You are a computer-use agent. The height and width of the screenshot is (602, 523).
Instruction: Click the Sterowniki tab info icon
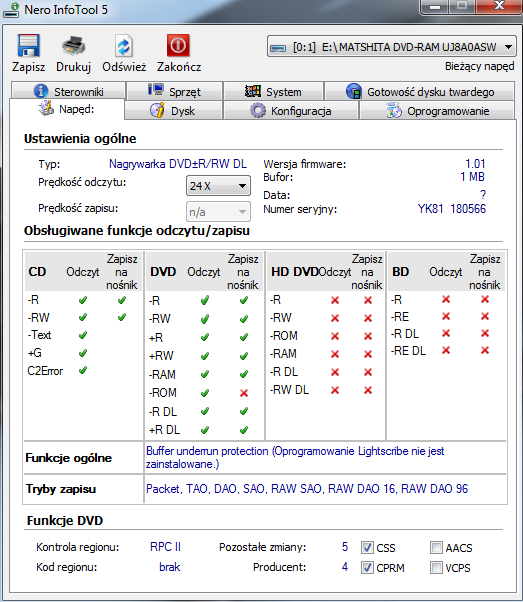click(41, 91)
